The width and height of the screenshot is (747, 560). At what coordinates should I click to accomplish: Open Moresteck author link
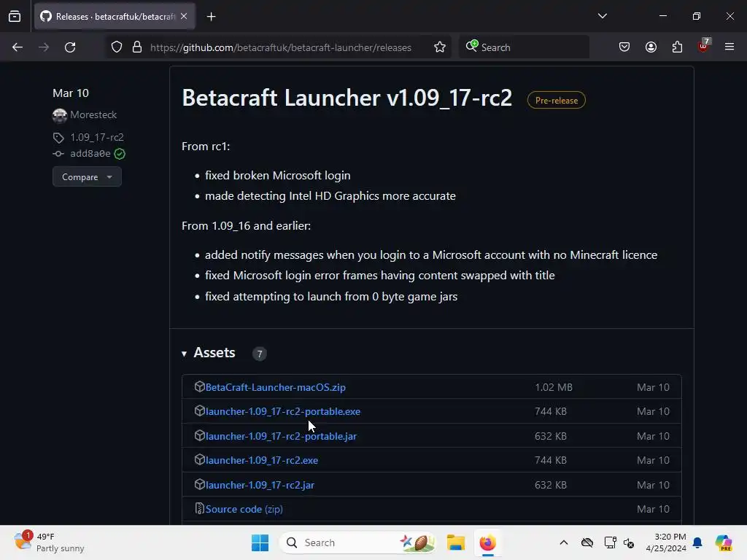(x=93, y=114)
